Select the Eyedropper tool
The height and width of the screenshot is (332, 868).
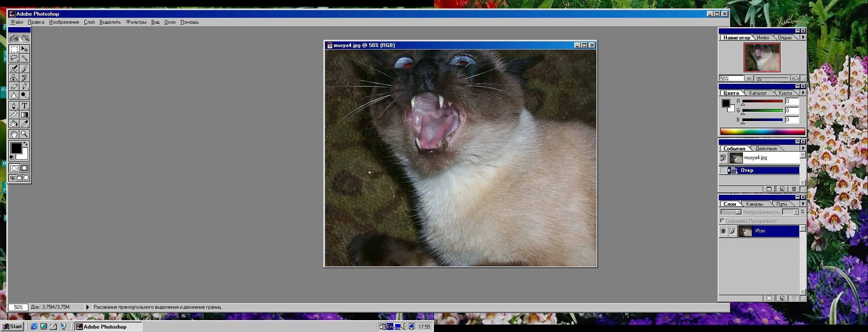(x=25, y=124)
